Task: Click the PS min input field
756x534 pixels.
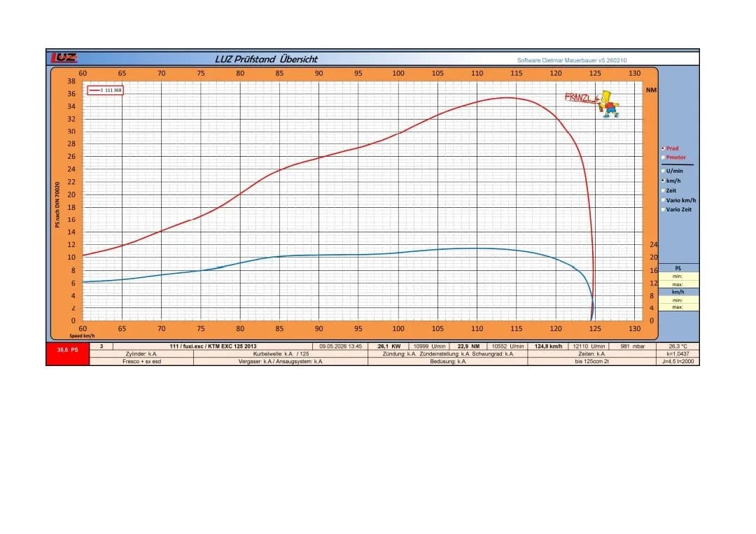Action: pos(678,276)
